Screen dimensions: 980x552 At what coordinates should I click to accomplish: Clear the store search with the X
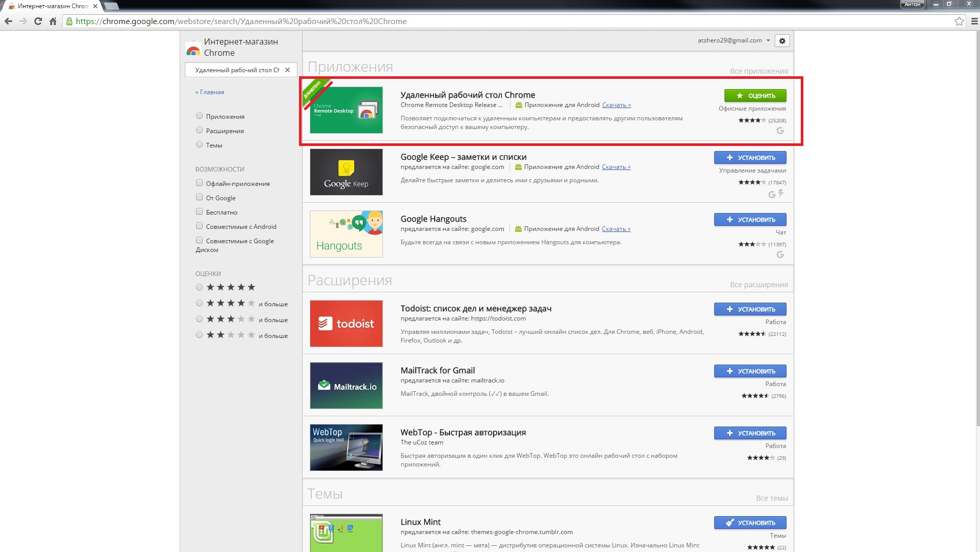pos(287,70)
